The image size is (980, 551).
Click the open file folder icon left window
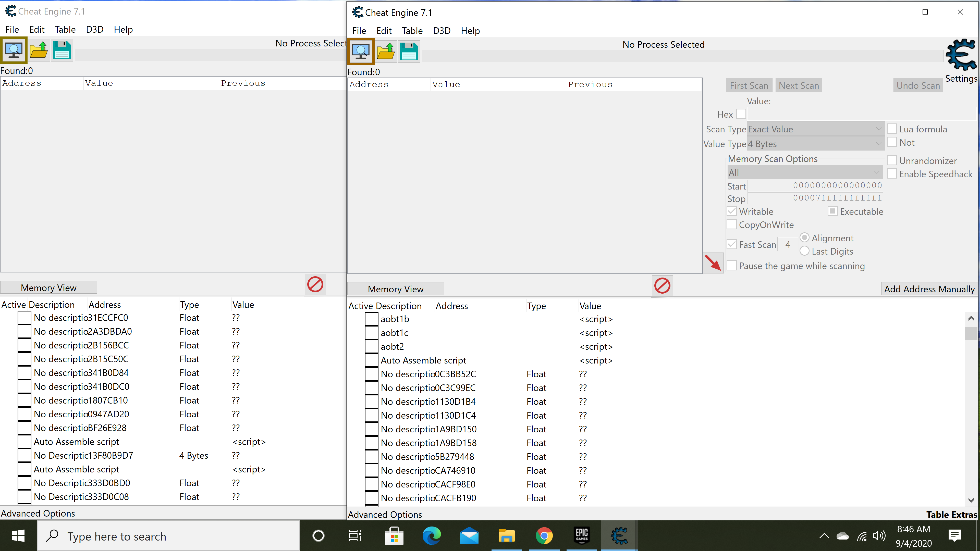(38, 51)
